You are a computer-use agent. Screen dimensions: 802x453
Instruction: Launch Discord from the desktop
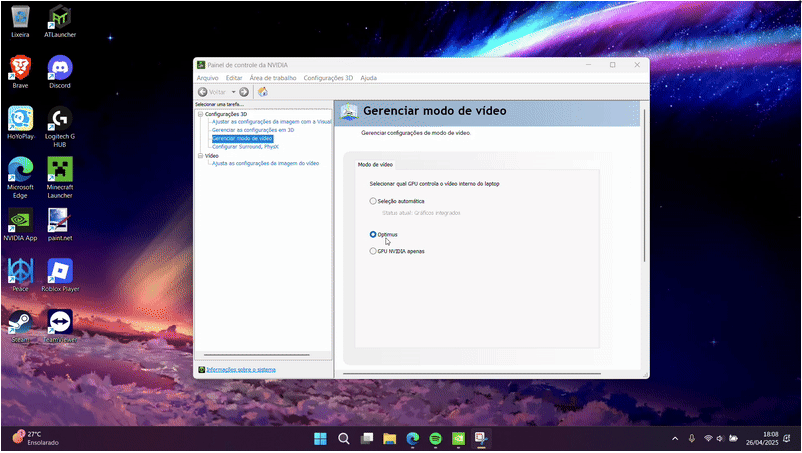click(x=60, y=68)
